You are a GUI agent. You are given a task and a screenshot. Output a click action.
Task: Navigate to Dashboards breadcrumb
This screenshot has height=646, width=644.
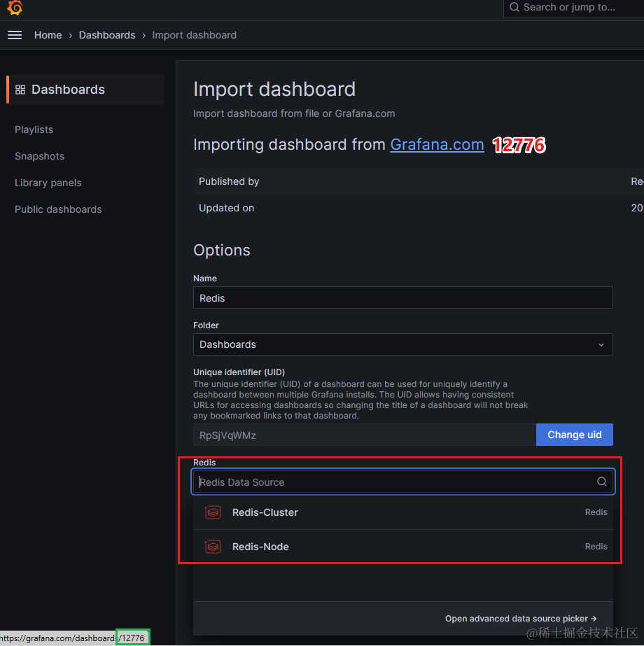coord(107,35)
